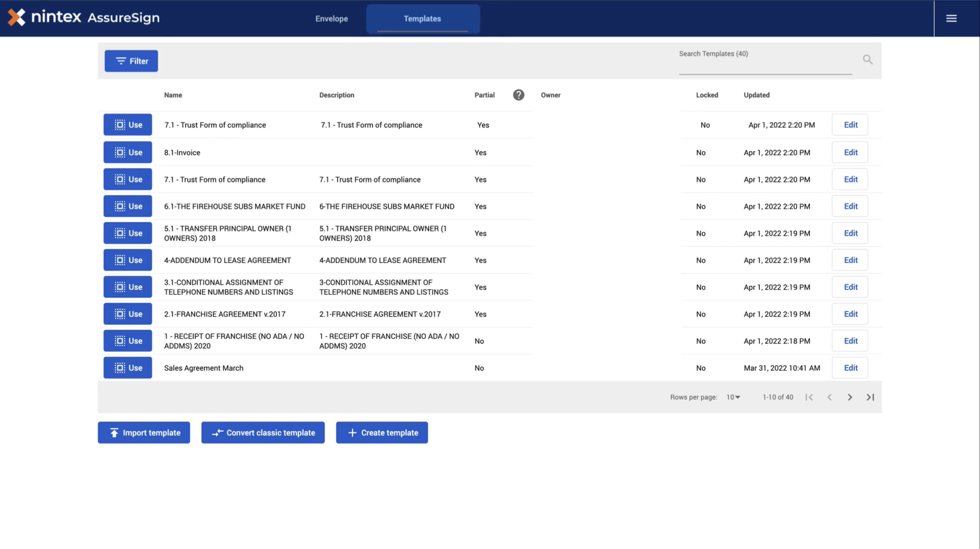Click the Nintex AssureSign logo
This screenshot has height=549, width=980.
84,17
